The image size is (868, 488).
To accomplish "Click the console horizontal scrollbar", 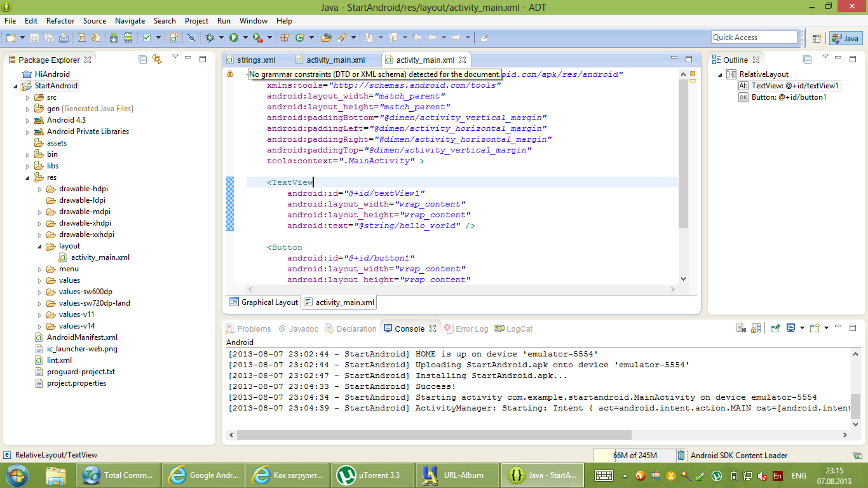I will (x=434, y=435).
